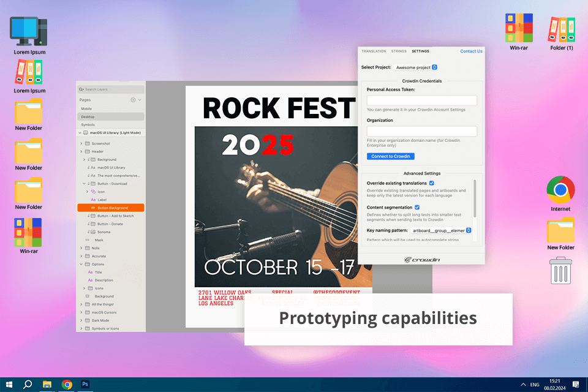Select the Accurate layer row
Screen dimensions: 588x392
(x=111, y=256)
